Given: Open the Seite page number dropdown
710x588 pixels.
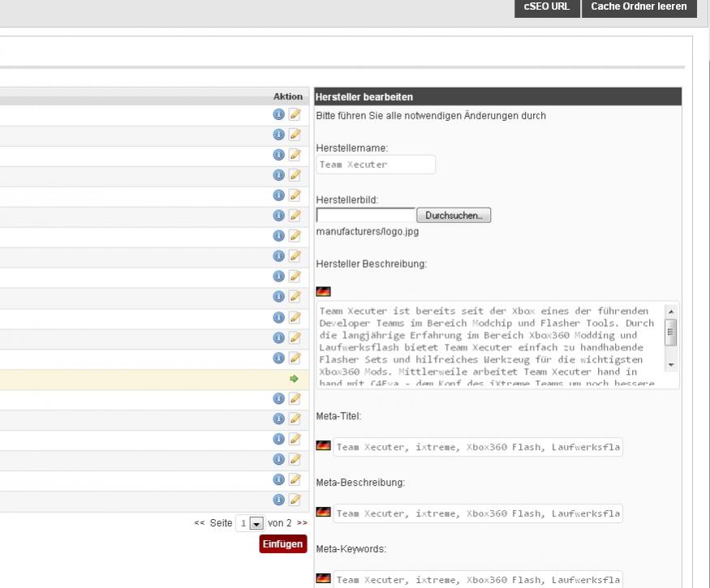Looking at the screenshot, I should point(257,524).
